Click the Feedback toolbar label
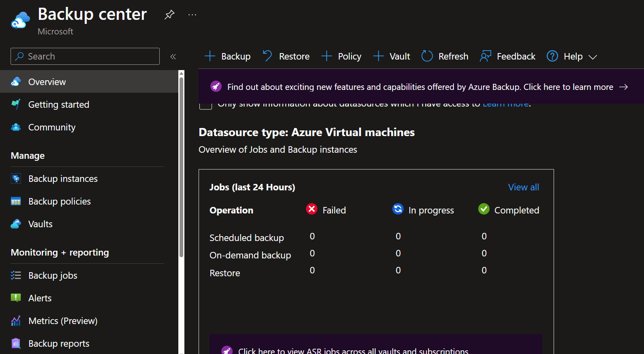 click(516, 56)
